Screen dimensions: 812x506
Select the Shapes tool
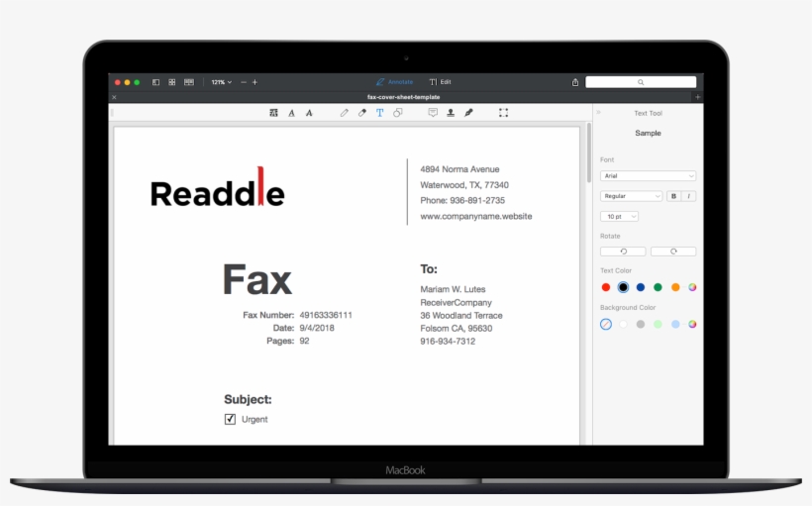pyautogui.click(x=398, y=113)
